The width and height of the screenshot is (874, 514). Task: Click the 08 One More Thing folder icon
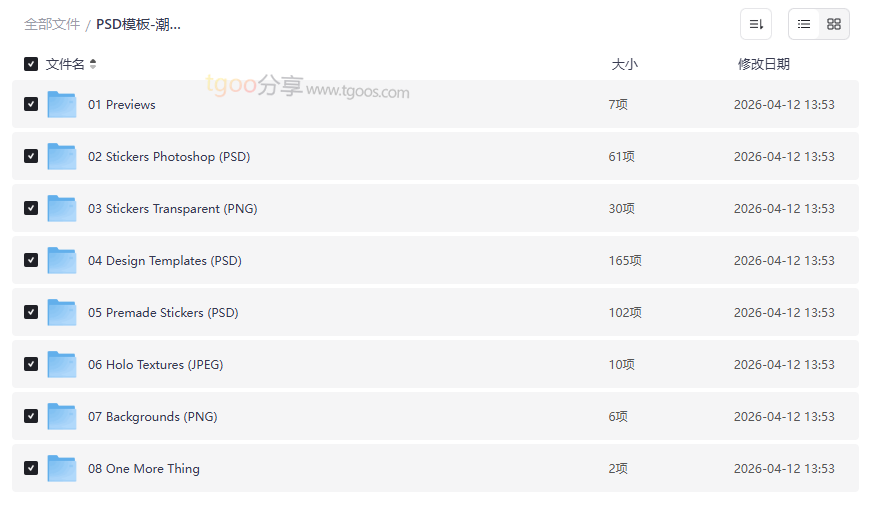[x=62, y=468]
